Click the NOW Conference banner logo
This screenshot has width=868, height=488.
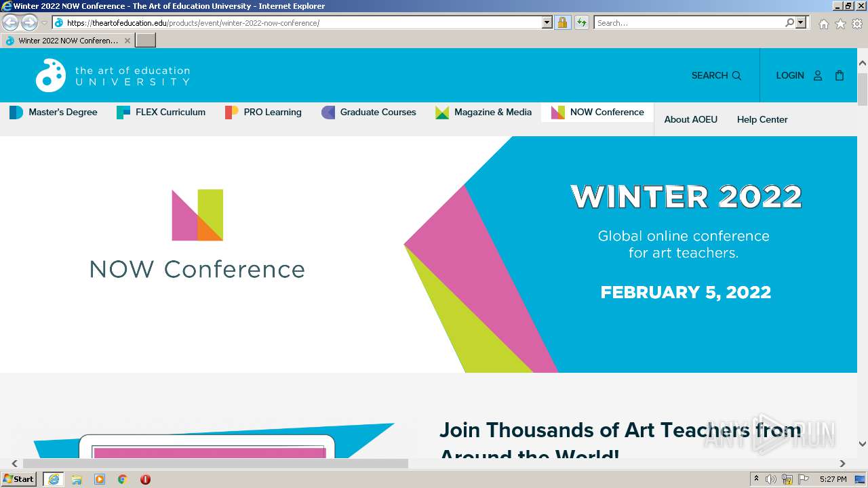point(197,234)
